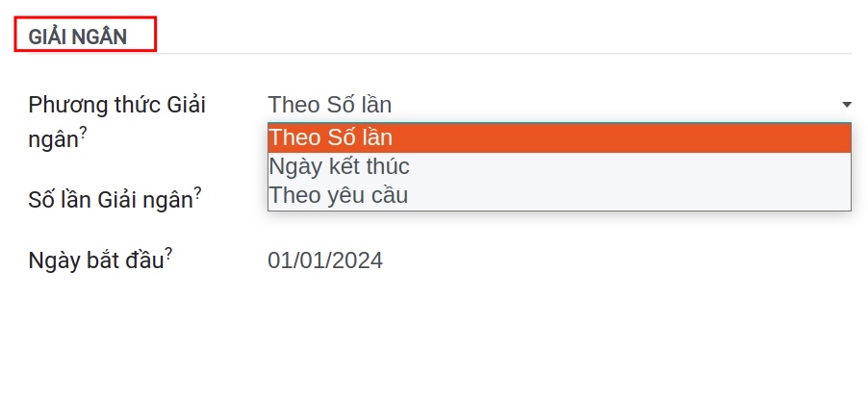
Task: Choose the highlighted Theo Số lần option
Action: [x=559, y=138]
